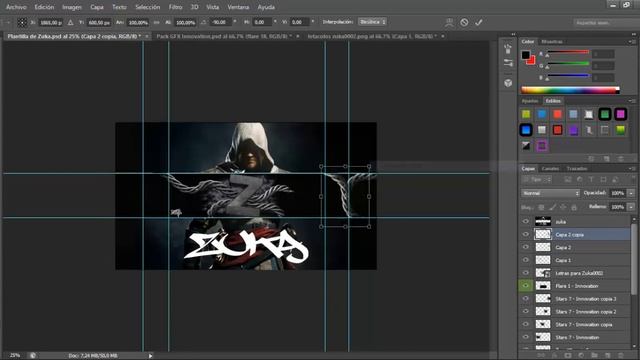640x360 pixels.
Task: Apply the orange-red style in first row
Action: point(557,114)
